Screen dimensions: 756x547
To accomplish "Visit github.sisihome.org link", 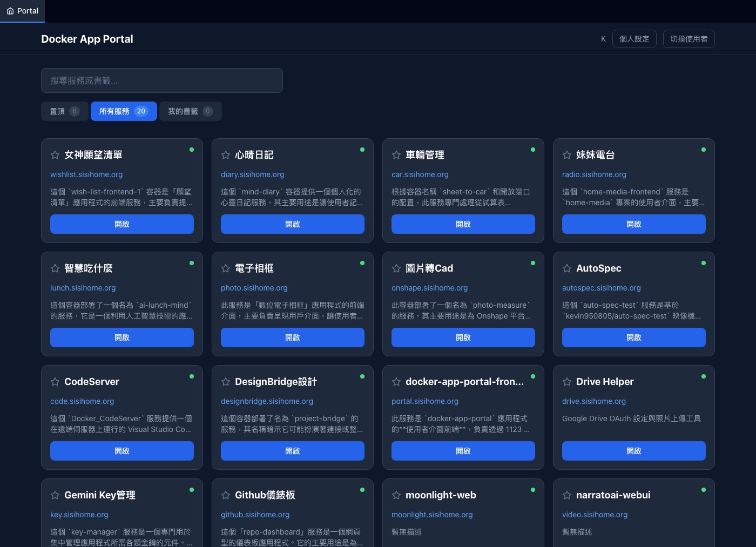I will (255, 515).
